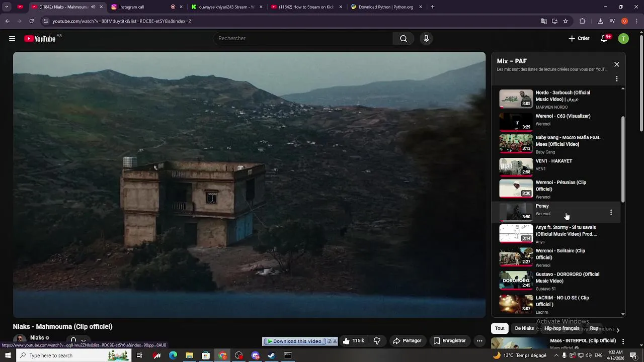The width and height of the screenshot is (644, 362).
Task: Open options for Maes - INTERPOL video
Action: (623, 342)
